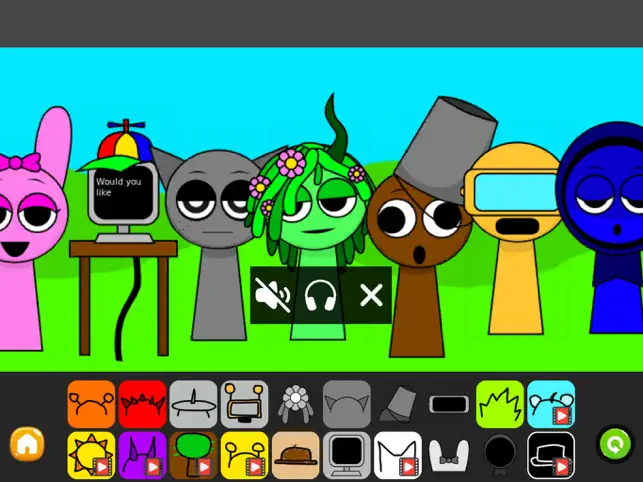
Task: Select the cyan headphones character icon
Action: (551, 404)
